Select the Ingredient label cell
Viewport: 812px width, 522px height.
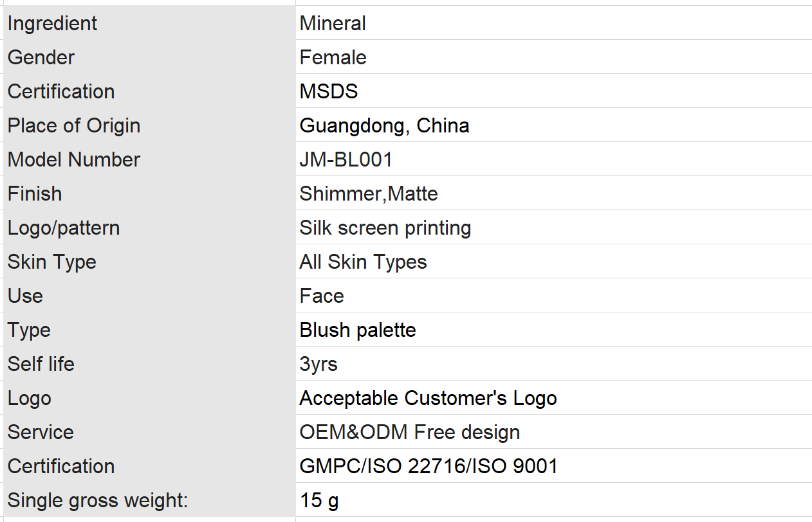(148, 23)
